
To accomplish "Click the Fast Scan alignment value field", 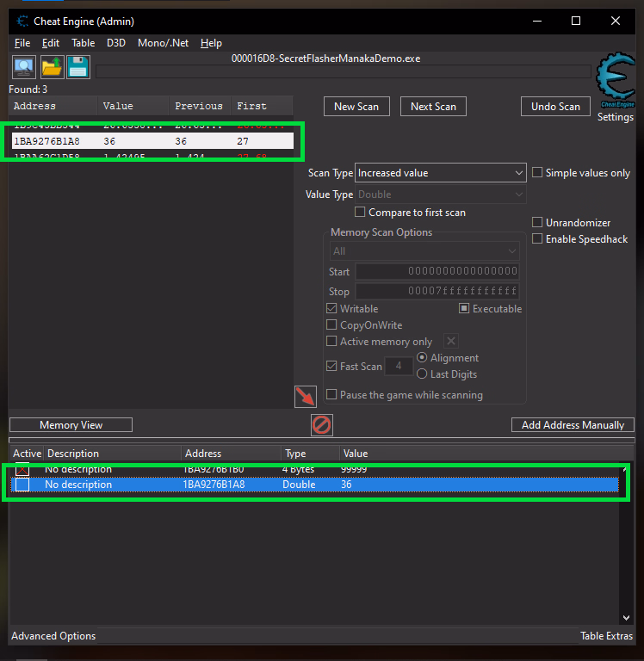I will pyautogui.click(x=399, y=366).
